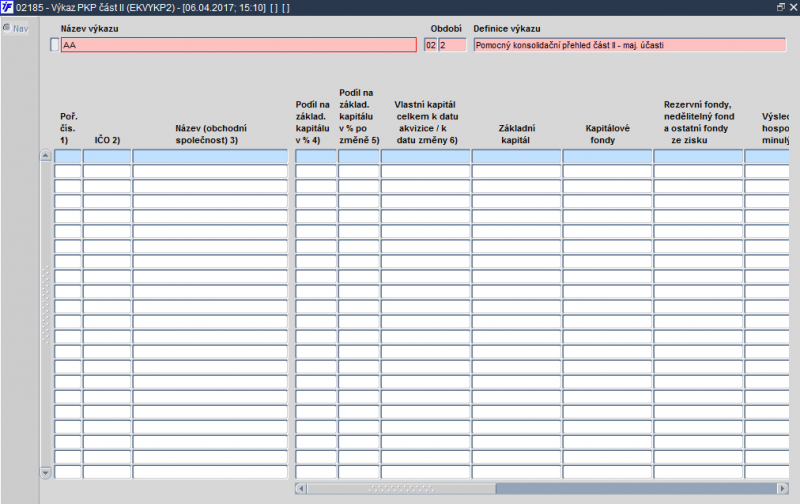Click the Název výkazu field containing AA
The height and width of the screenshot is (504, 800).
(x=239, y=45)
